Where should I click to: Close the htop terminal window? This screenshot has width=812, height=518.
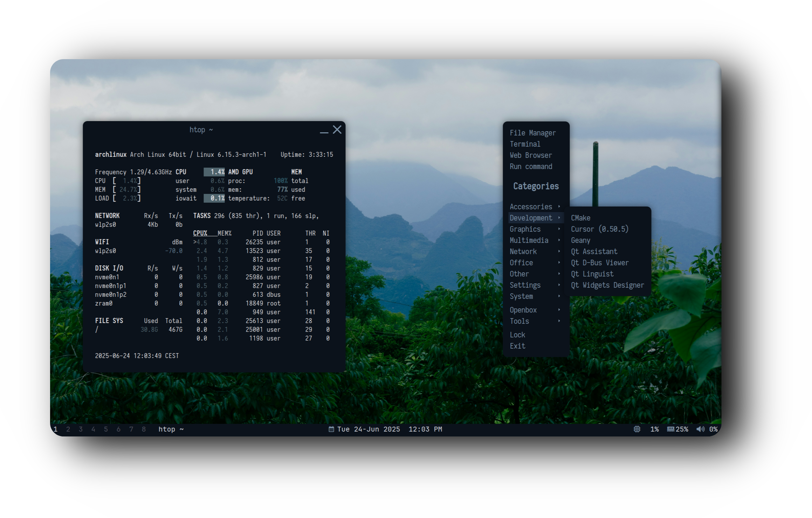(337, 130)
